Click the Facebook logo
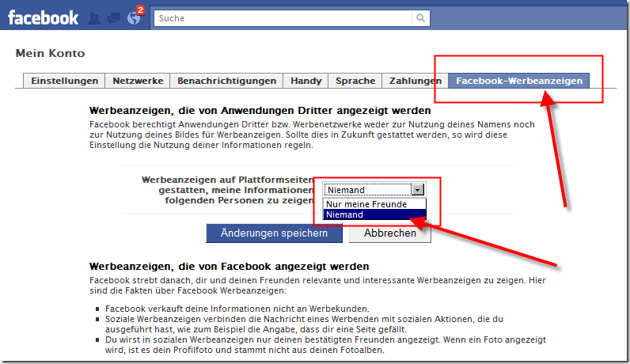The image size is (630, 364). click(43, 18)
